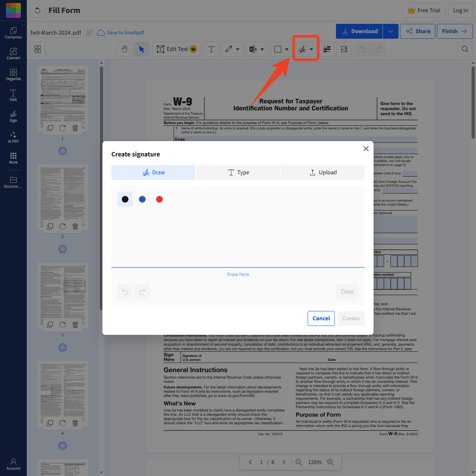476x476 pixels.
Task: Click Edit Text premium tool
Action: click(x=177, y=49)
